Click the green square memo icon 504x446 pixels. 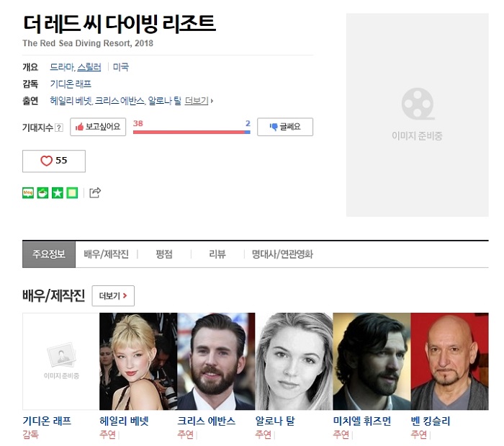point(72,192)
